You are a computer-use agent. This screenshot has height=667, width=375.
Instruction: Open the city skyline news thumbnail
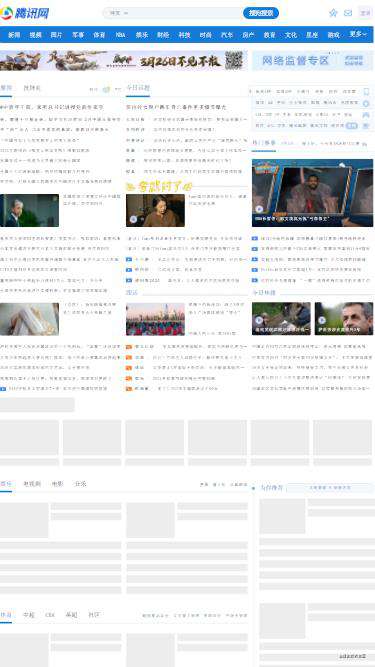coord(155,319)
